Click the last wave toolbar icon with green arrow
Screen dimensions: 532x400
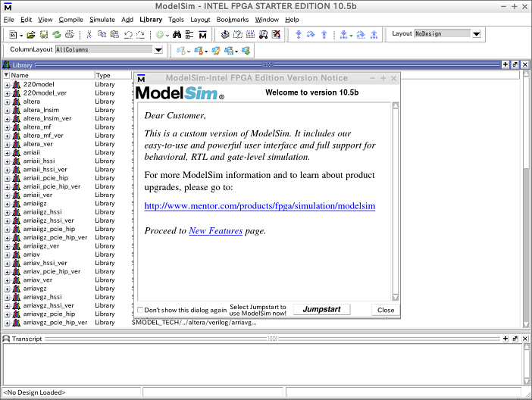(246, 51)
